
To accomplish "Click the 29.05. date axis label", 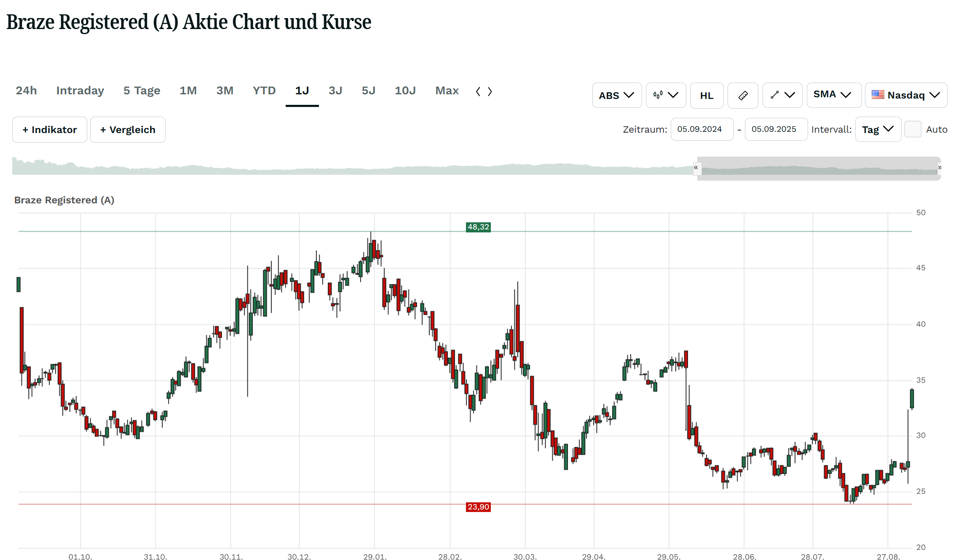I will click(669, 557).
